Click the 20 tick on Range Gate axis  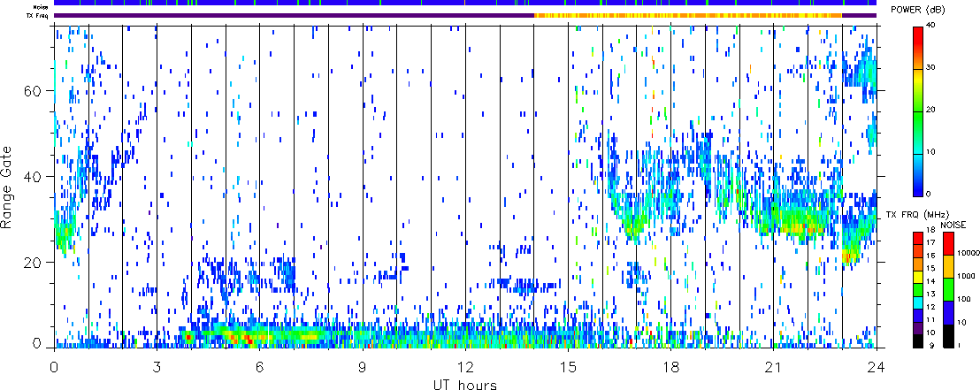[x=33, y=263]
